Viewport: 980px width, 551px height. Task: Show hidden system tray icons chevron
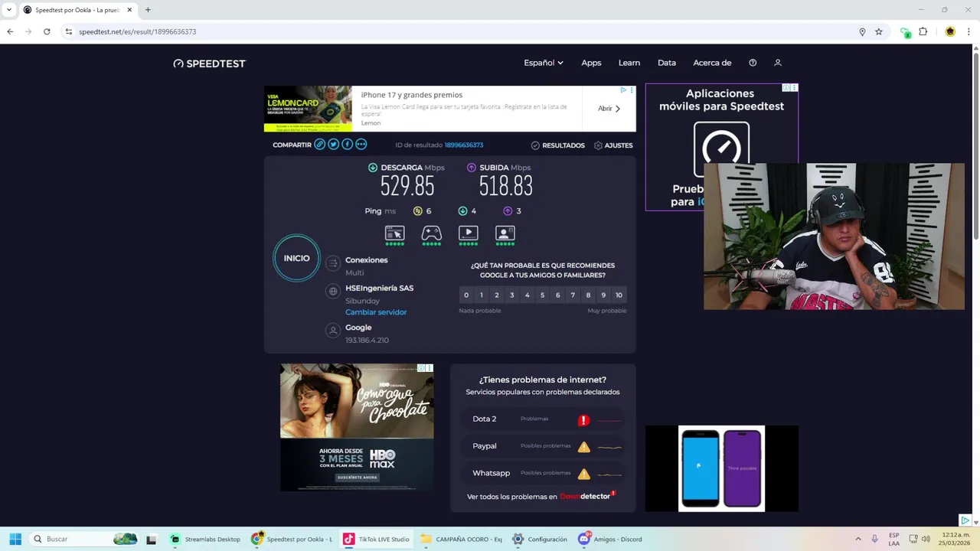pos(857,539)
